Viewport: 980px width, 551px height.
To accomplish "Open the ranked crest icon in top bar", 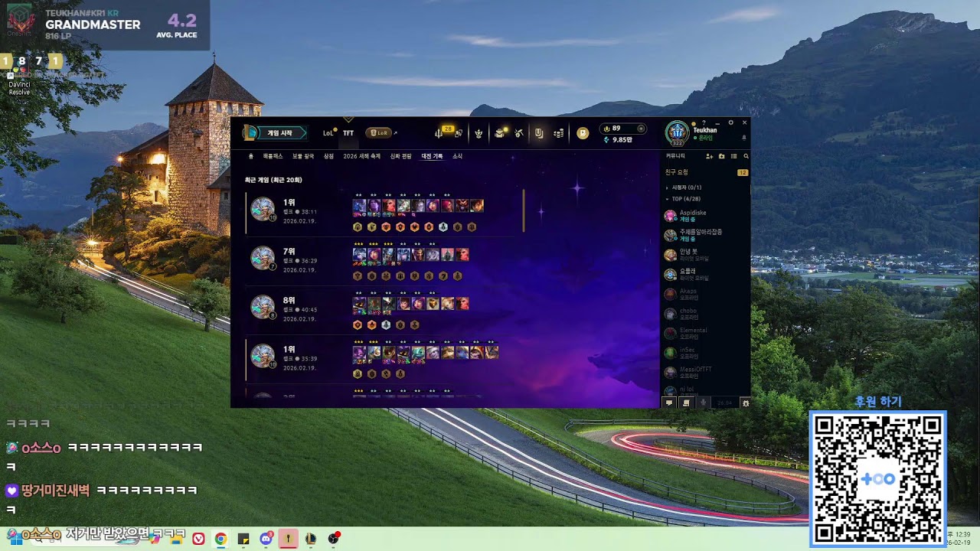I will coord(479,133).
